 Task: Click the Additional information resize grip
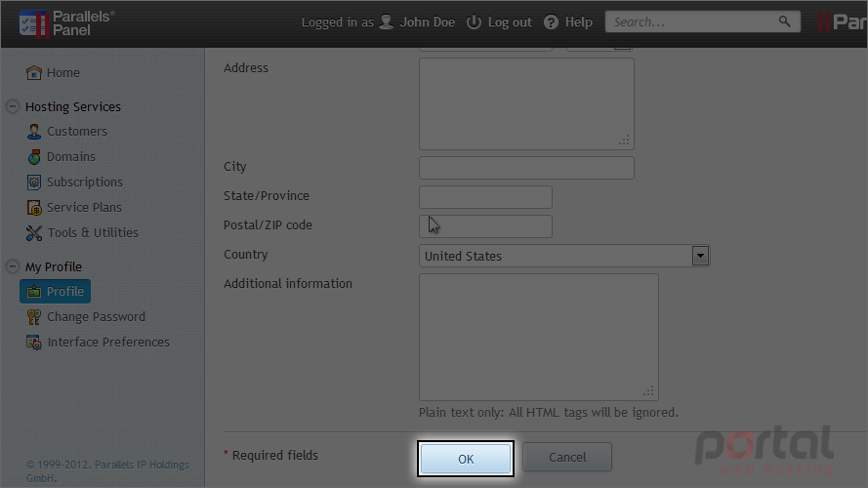[648, 391]
